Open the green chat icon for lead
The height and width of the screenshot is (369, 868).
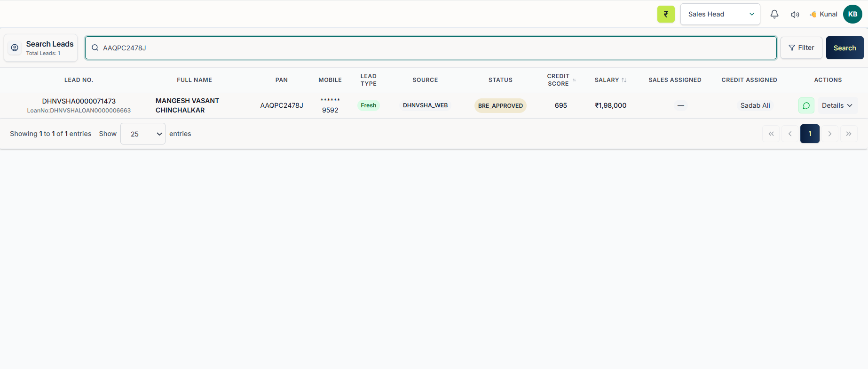[806, 105]
